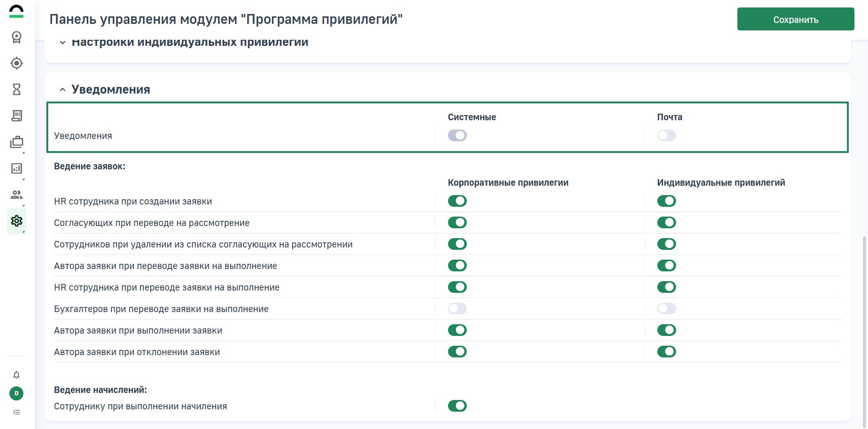868x429 pixels.
Task: Click the vertical page scrollbar
Action: point(864,327)
